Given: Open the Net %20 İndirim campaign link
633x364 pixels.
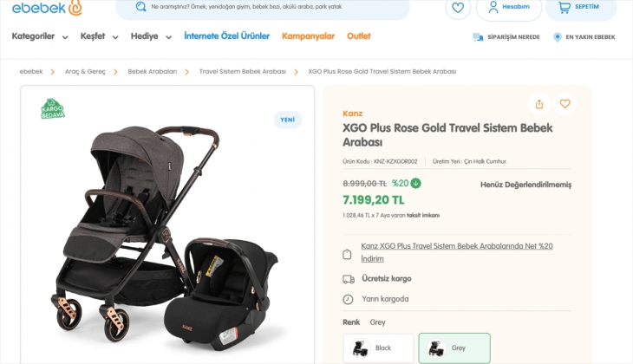Looking at the screenshot, I should [x=456, y=252].
